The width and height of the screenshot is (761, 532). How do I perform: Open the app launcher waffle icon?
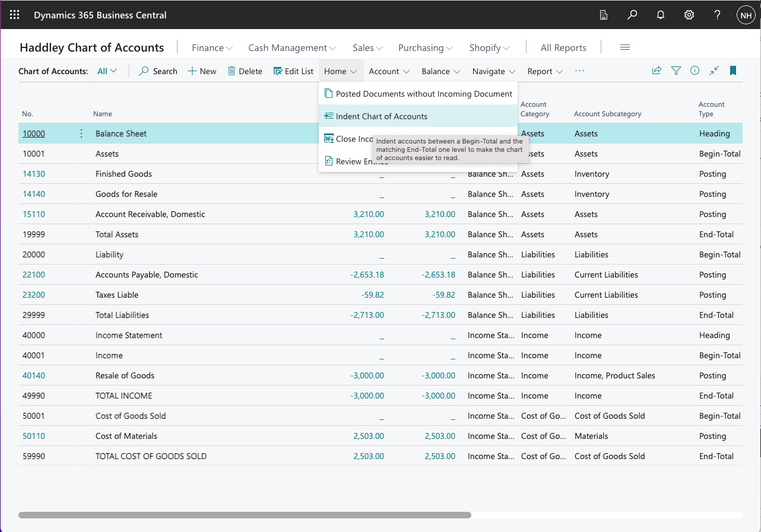coord(15,15)
